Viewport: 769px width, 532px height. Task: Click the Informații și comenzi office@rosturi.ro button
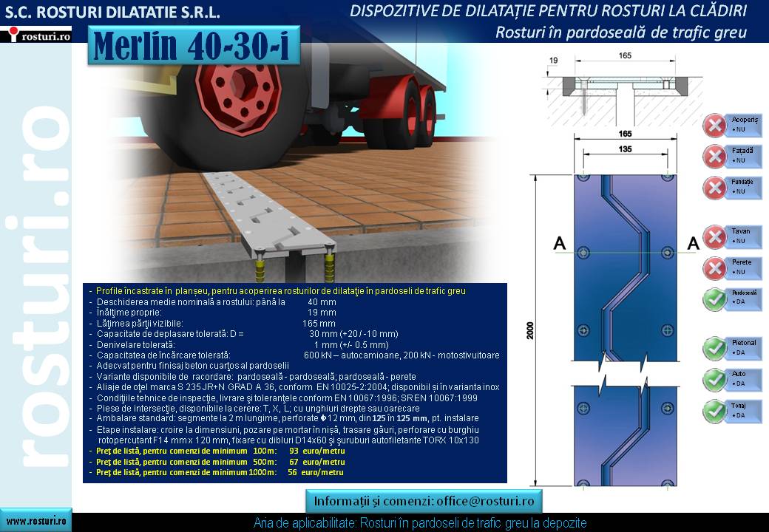pos(424,501)
